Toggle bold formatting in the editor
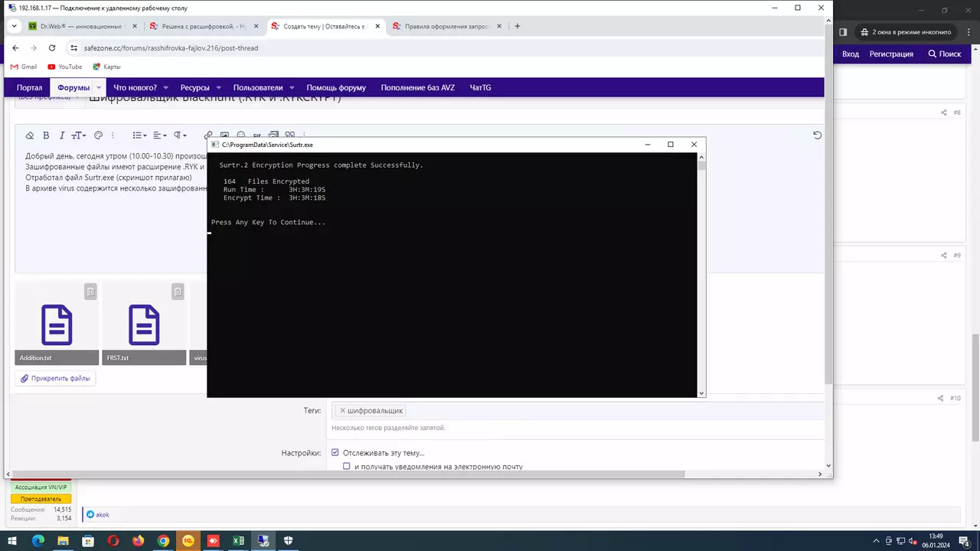980x551 pixels. tap(46, 135)
